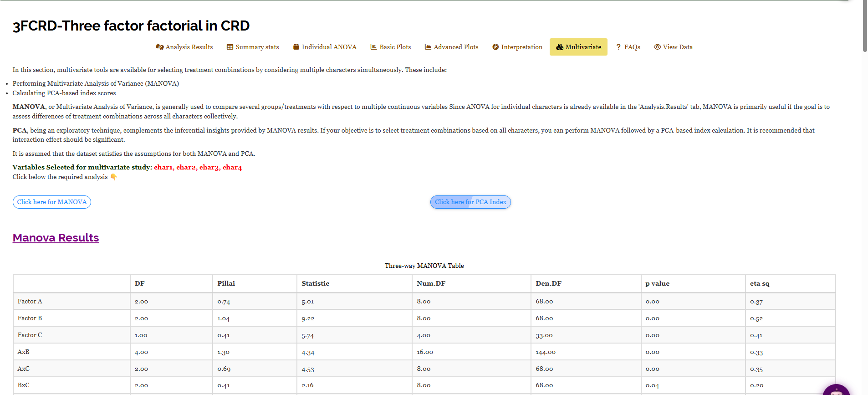Image resolution: width=868 pixels, height=395 pixels.
Task: Switch to the Interpretation tab
Action: (517, 47)
